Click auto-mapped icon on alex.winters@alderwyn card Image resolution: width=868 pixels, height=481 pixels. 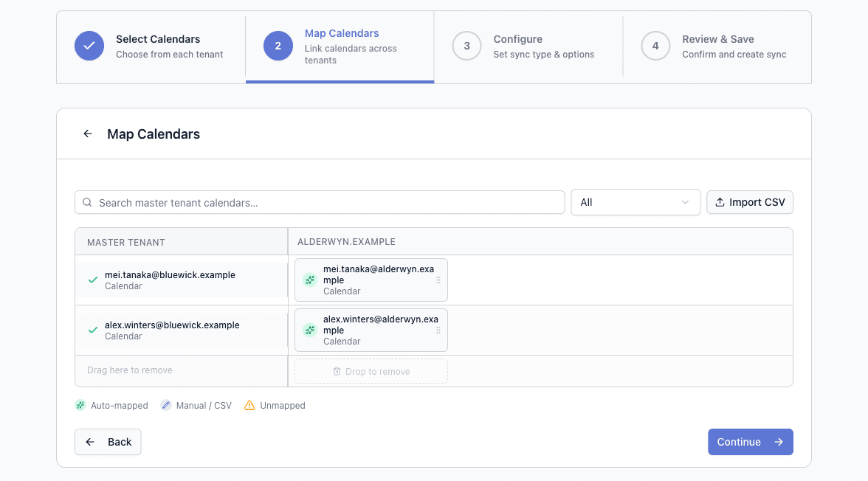[310, 331]
